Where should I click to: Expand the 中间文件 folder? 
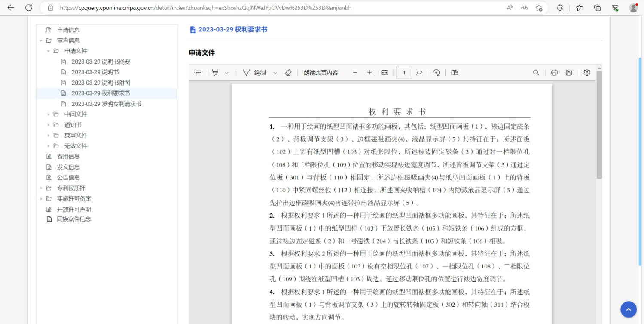point(49,114)
